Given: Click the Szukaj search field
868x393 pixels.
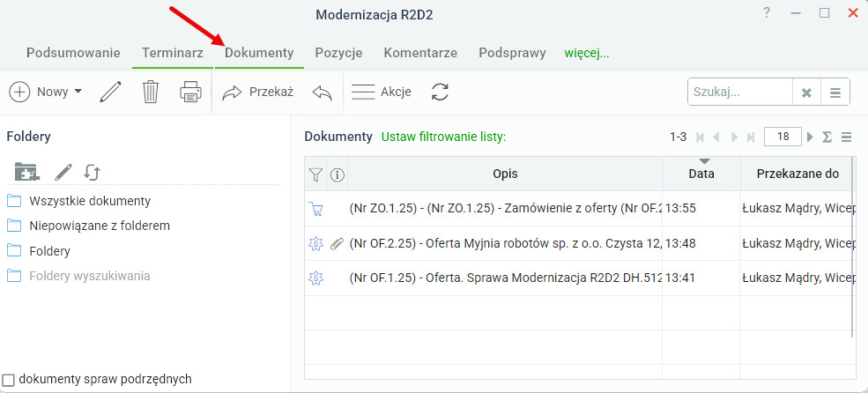Looking at the screenshot, I should coord(741,92).
